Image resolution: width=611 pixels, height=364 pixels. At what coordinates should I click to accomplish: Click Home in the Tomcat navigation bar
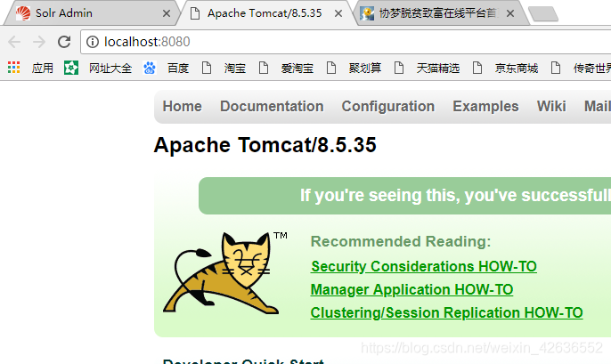(x=182, y=106)
